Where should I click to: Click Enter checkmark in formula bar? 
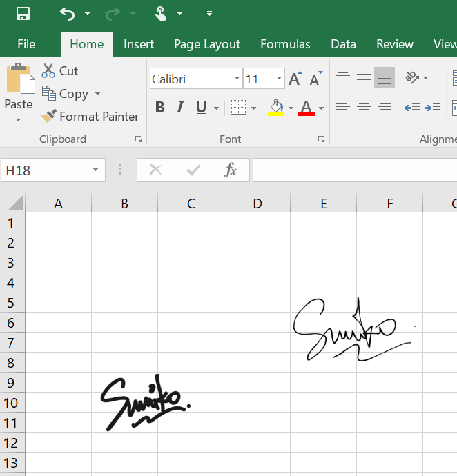[193, 170]
